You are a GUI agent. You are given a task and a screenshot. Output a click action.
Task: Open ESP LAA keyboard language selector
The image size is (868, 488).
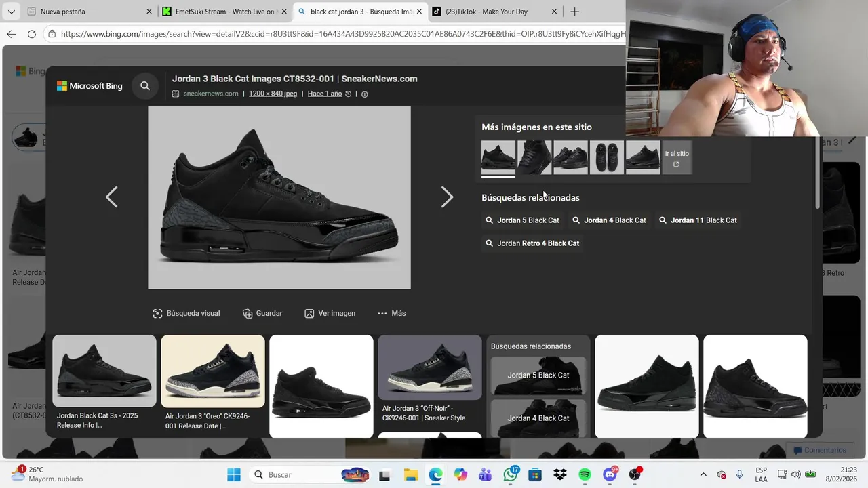coord(762,475)
